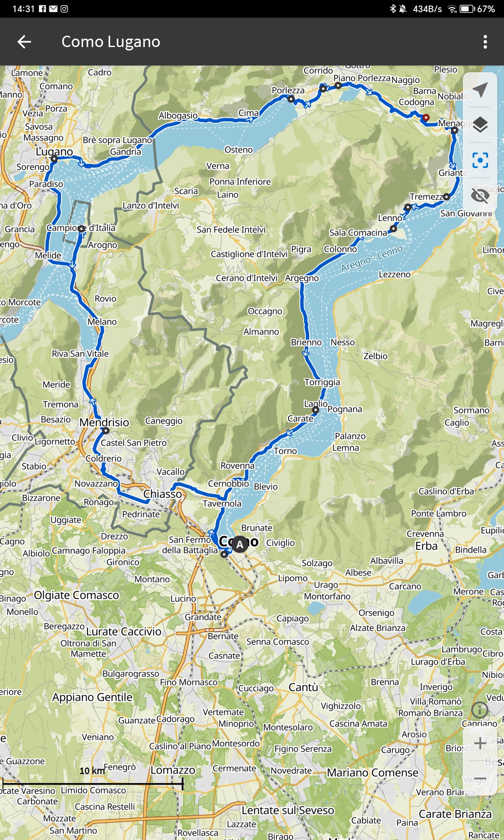
Task: Tap the Chiasso town label
Action: (163, 494)
